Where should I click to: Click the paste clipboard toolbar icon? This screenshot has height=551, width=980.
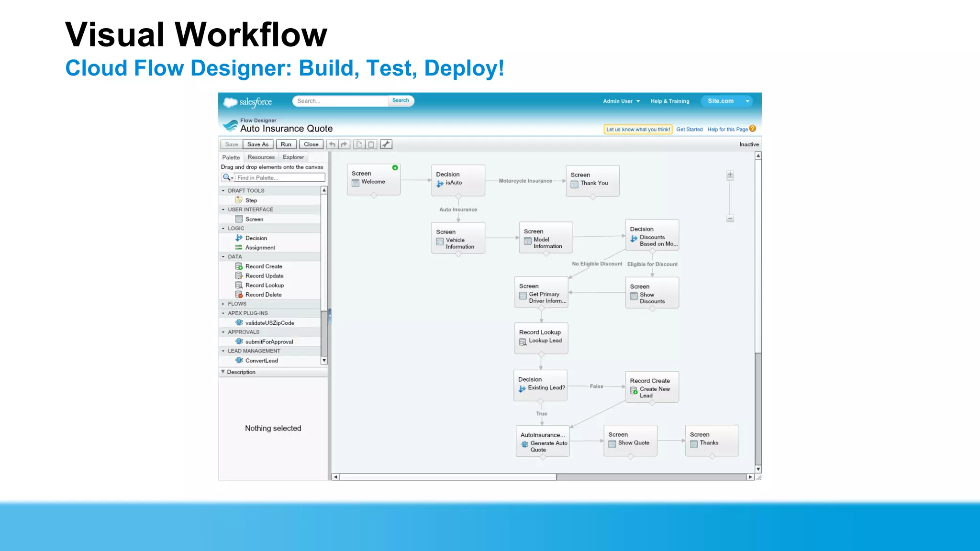(371, 144)
